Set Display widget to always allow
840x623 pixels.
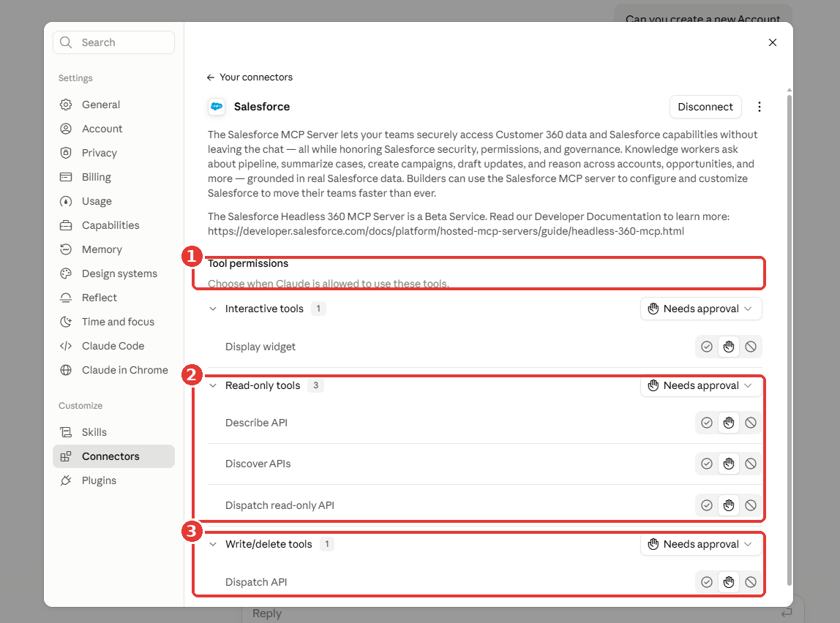coord(707,347)
